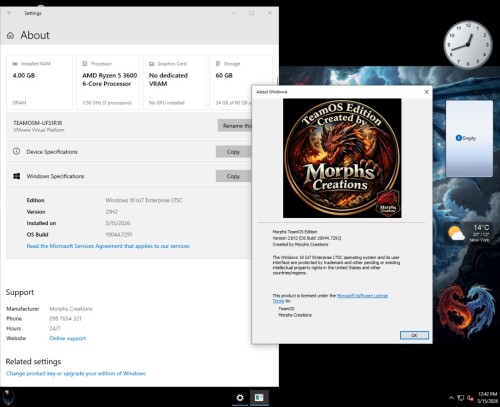Image resolution: width=500 pixels, height=407 pixels.
Task: Click the Windows logo beside Windows Specifications
Action: (x=16, y=176)
